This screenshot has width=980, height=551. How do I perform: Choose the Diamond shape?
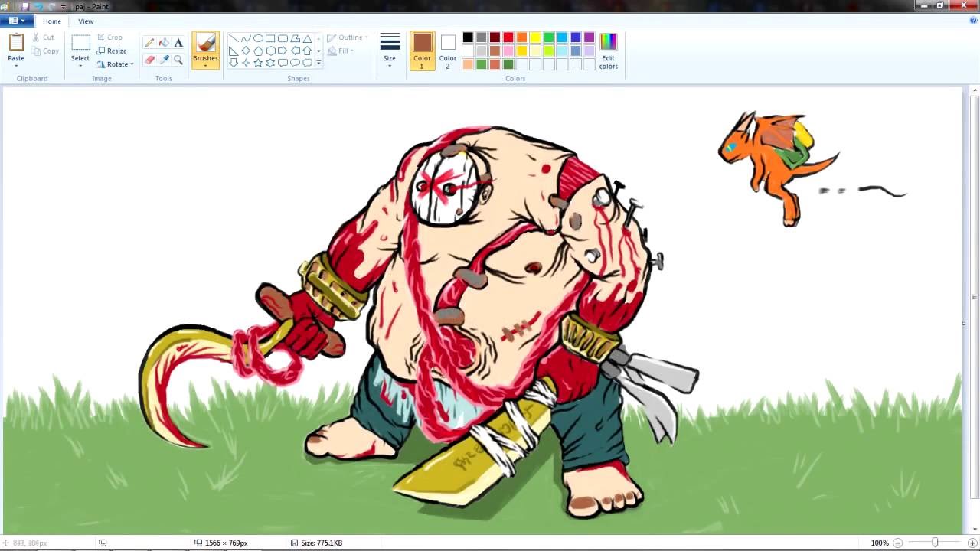[x=246, y=51]
